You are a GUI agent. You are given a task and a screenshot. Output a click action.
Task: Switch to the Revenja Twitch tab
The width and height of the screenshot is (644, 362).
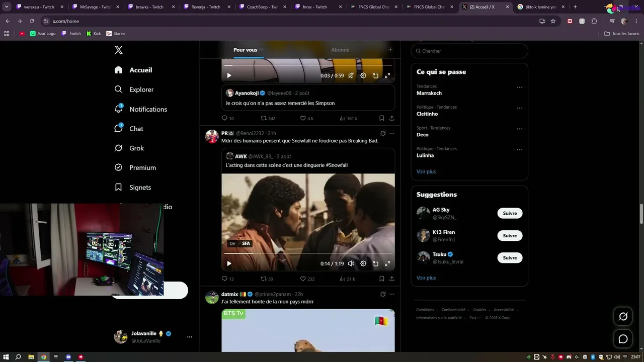pyautogui.click(x=207, y=7)
